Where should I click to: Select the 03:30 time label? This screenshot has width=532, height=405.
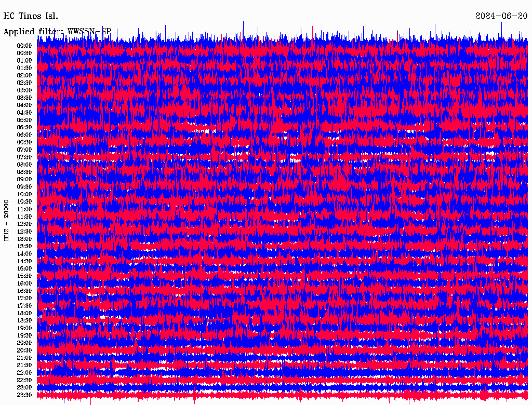click(24, 98)
